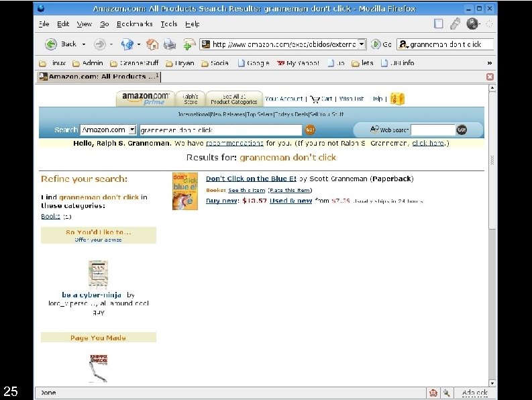The height and width of the screenshot is (400, 532).
Task: Click the globe icon in menu bar
Action: (472, 23)
